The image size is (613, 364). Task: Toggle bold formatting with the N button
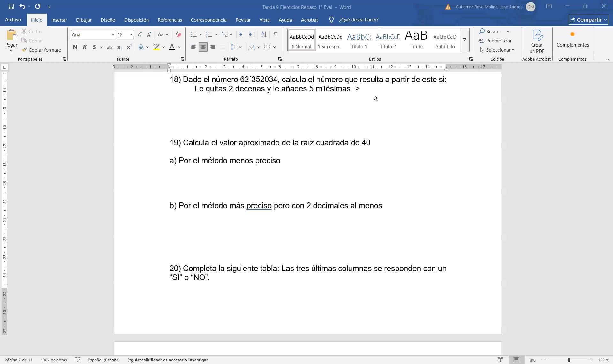(75, 47)
